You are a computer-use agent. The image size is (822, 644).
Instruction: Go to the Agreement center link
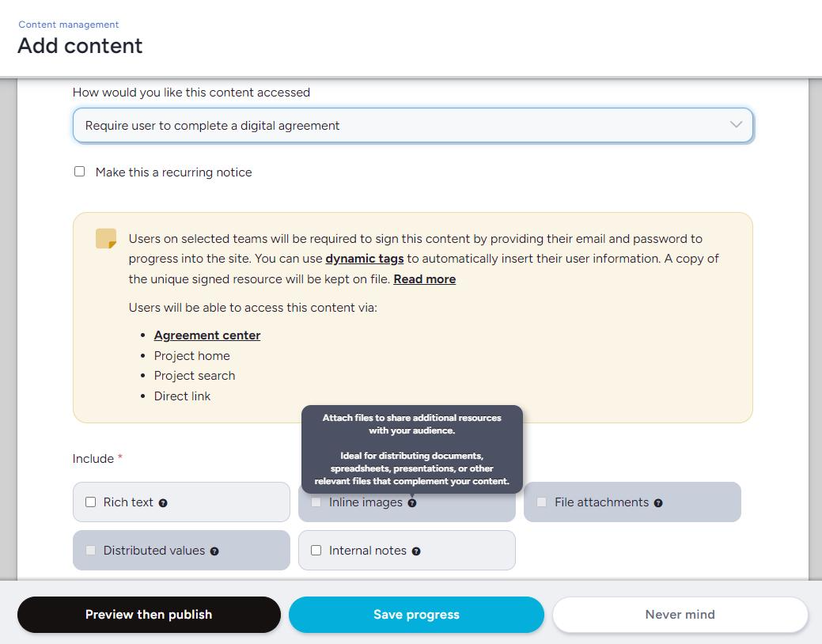coord(207,335)
